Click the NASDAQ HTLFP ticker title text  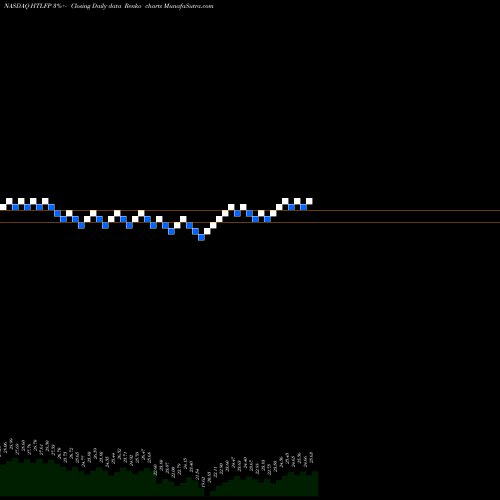coord(27,6)
